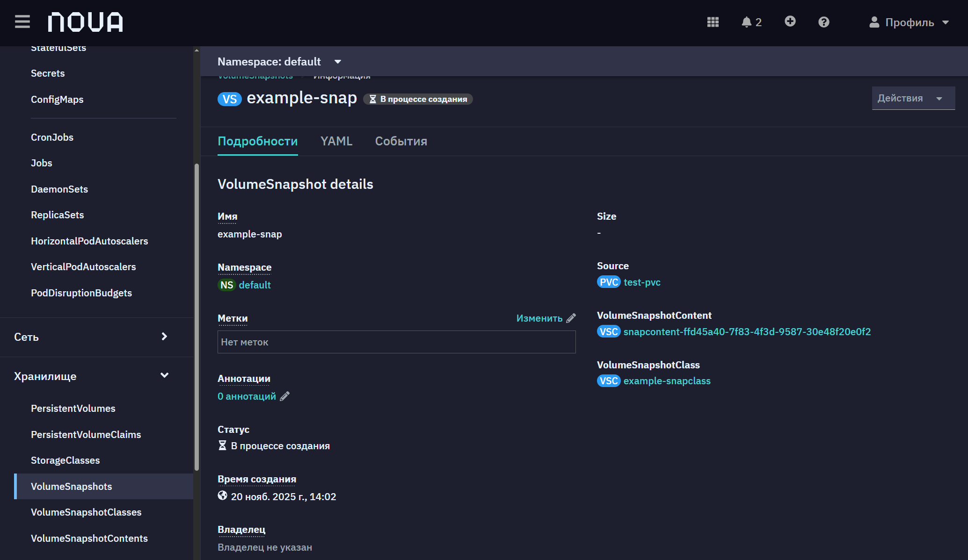Open the notifications bell
Viewport: 968px width, 560px height.
(x=751, y=22)
